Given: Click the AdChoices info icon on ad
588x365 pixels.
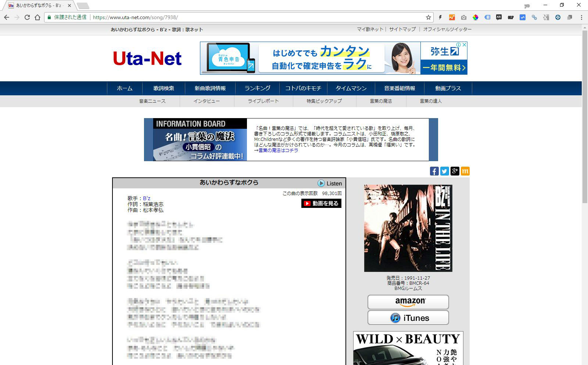Looking at the screenshot, I should 459,45.
